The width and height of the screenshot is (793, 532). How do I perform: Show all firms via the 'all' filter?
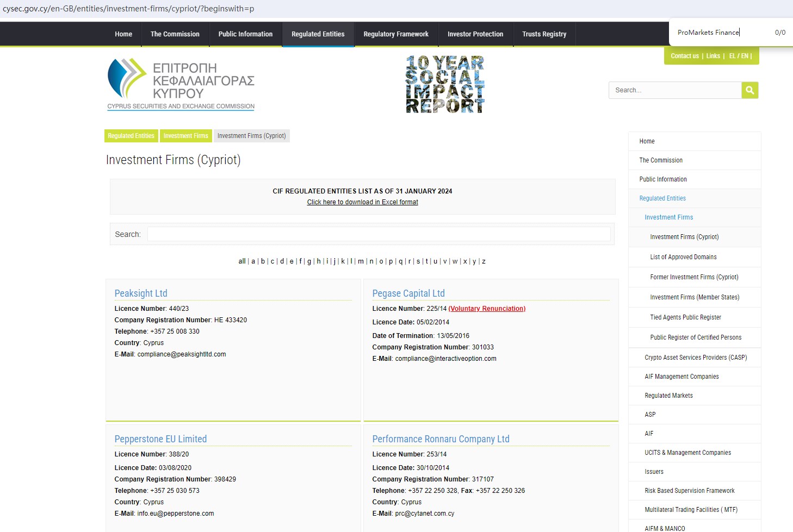pyautogui.click(x=242, y=261)
